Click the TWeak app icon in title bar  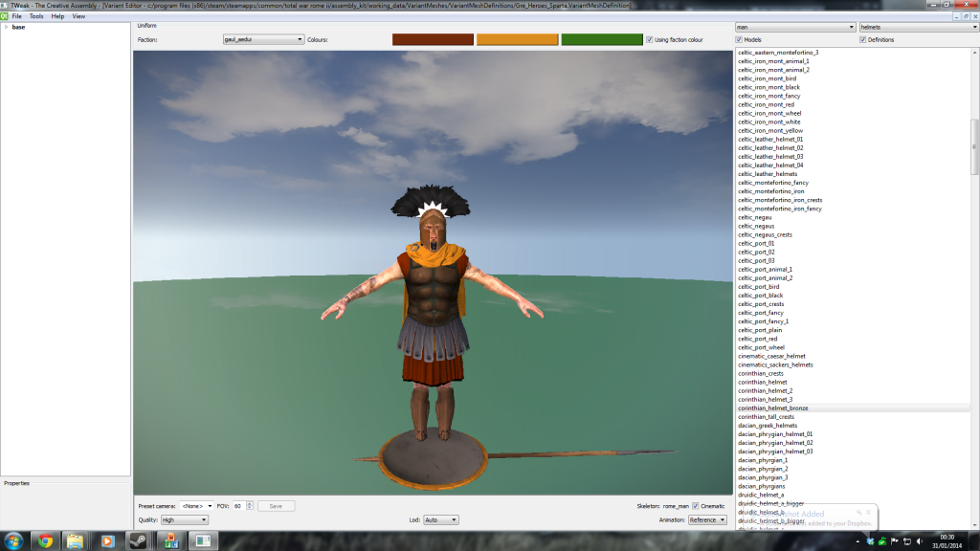(x=5, y=5)
